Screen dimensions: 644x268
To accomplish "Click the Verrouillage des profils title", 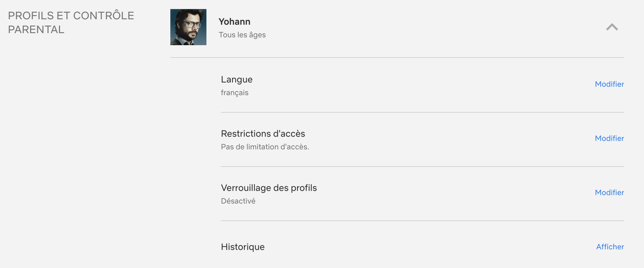I will pyautogui.click(x=269, y=188).
